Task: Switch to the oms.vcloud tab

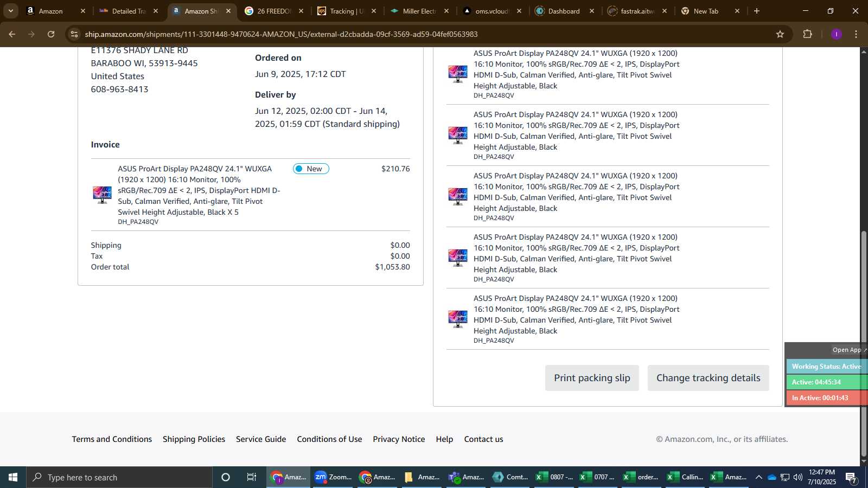Action: coord(492,11)
